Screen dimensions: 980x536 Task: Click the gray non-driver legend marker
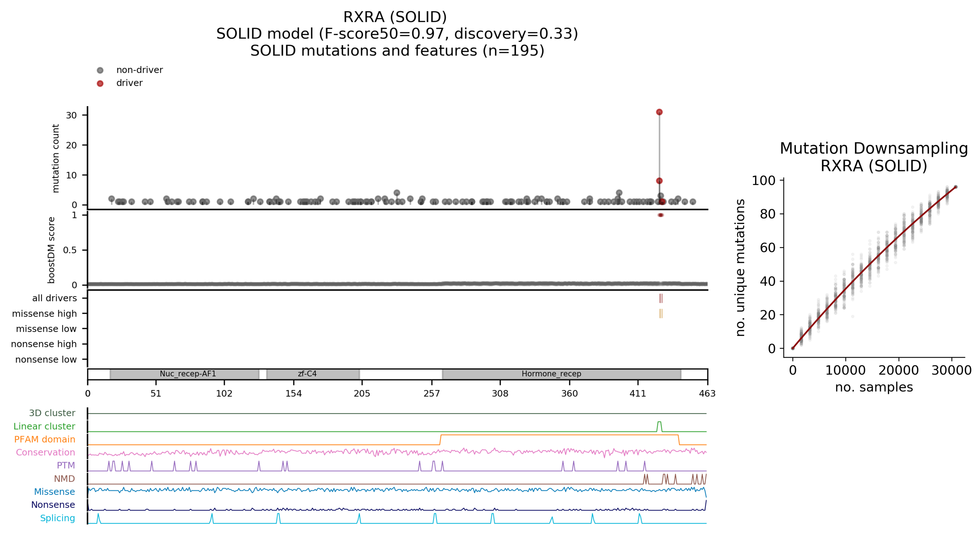pyautogui.click(x=100, y=70)
